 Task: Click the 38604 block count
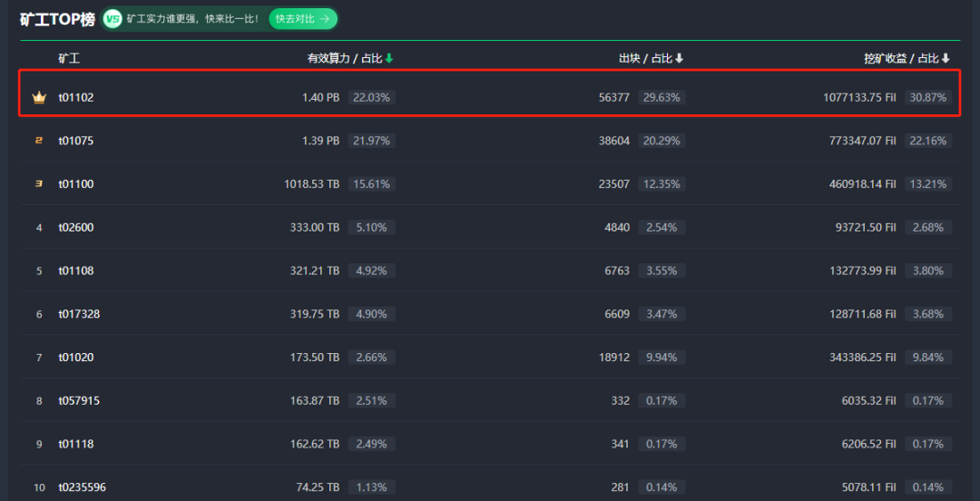pos(613,141)
